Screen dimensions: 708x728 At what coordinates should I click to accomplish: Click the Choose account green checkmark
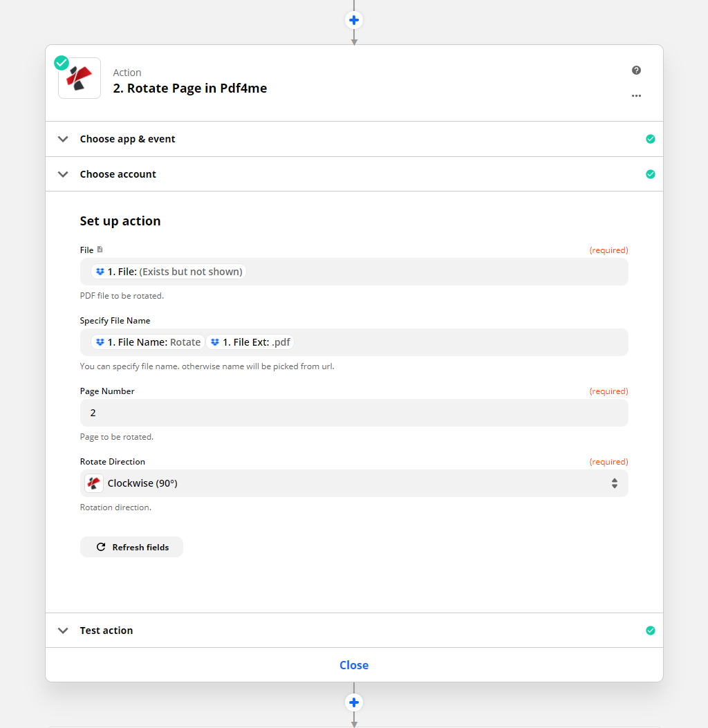[650, 174]
